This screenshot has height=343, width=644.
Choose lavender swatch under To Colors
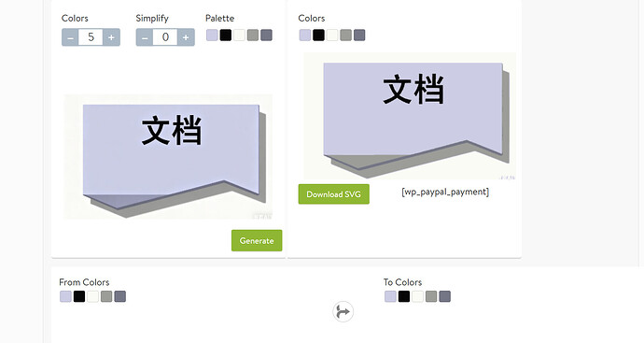(390, 296)
